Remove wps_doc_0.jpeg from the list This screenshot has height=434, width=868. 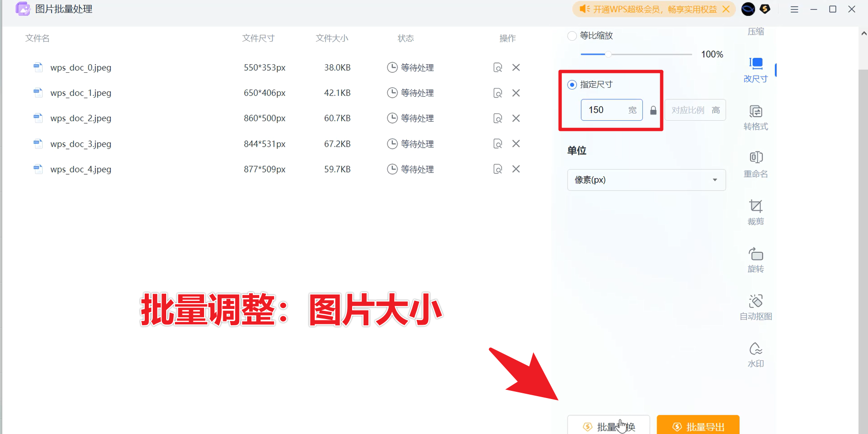click(516, 68)
